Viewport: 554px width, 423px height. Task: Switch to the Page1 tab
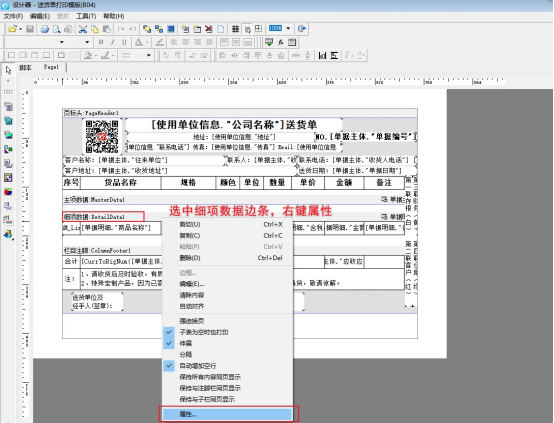(x=51, y=67)
